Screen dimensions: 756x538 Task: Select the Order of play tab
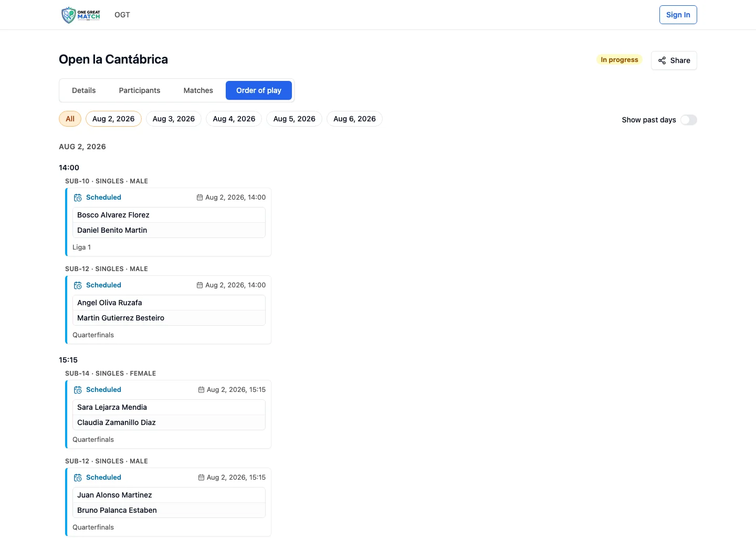[259, 90]
